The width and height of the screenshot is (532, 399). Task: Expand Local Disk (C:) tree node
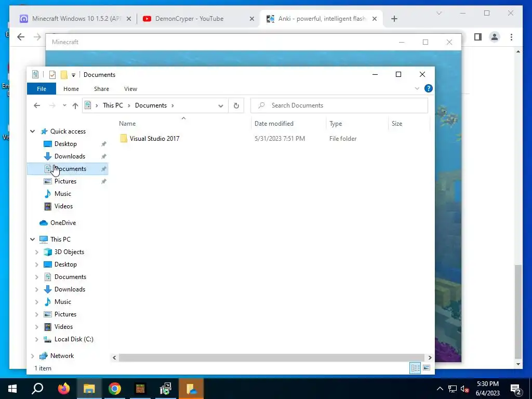click(37, 339)
